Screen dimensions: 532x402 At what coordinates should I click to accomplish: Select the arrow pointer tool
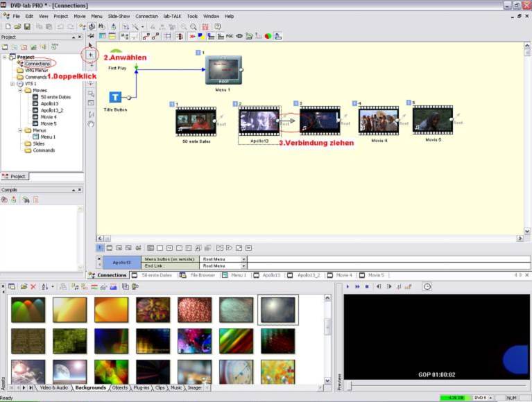[90, 45]
